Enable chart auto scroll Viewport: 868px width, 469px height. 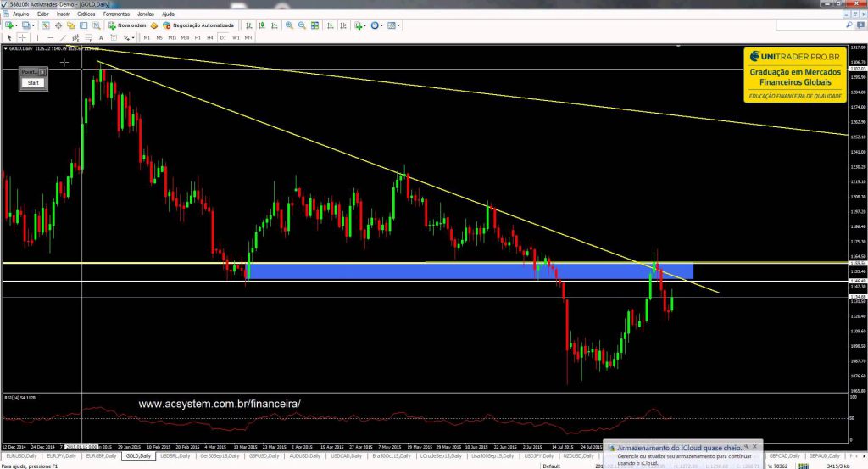pos(331,25)
